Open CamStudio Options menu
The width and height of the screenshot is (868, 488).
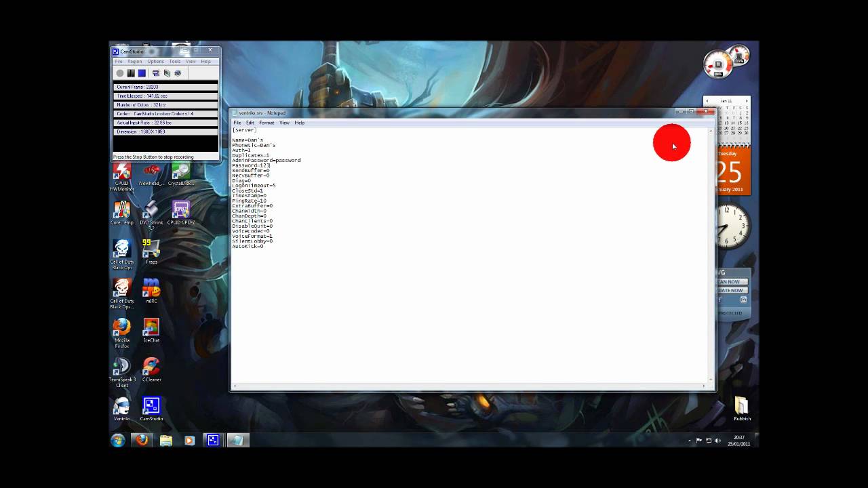(x=156, y=62)
